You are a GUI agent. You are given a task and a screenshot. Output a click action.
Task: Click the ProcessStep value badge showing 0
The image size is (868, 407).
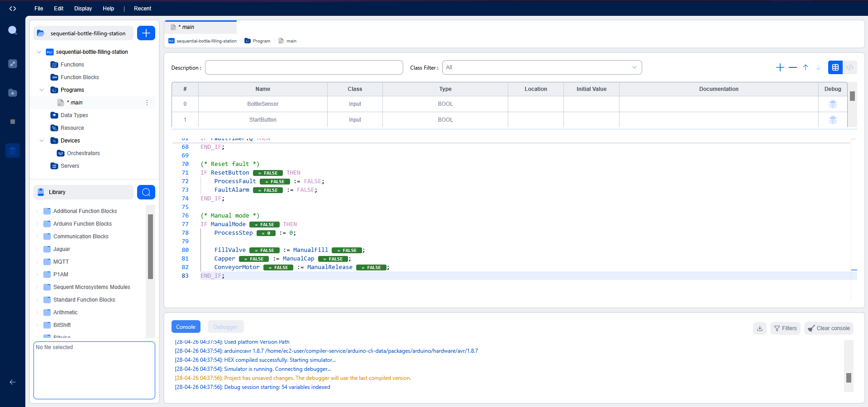(266, 233)
